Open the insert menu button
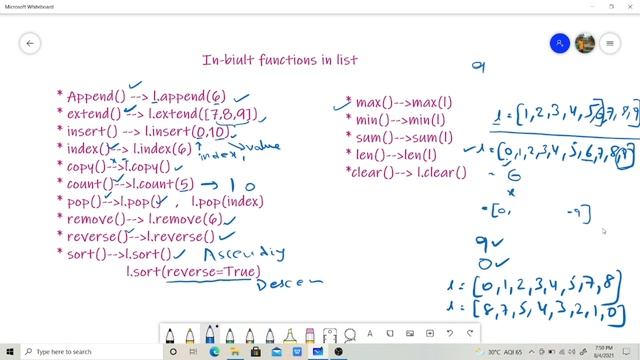This screenshot has height=360, width=640. click(430, 333)
